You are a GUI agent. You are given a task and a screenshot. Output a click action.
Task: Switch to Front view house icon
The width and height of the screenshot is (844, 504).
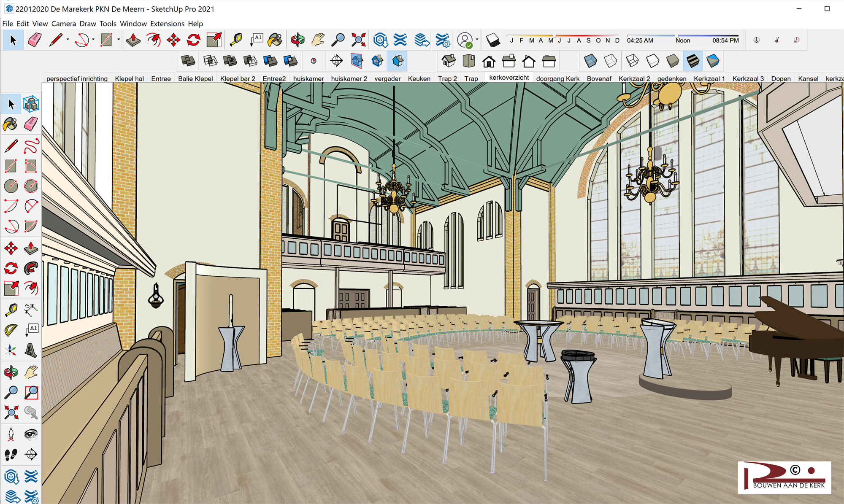point(489,61)
